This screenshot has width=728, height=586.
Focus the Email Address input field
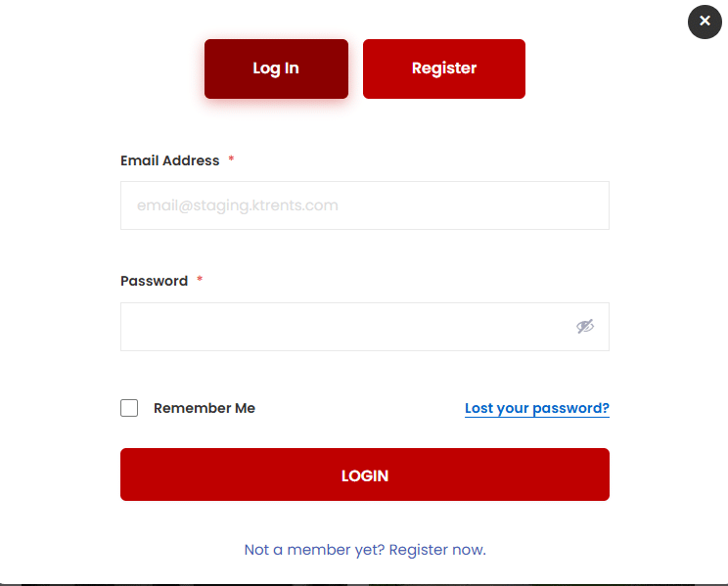pos(364,205)
